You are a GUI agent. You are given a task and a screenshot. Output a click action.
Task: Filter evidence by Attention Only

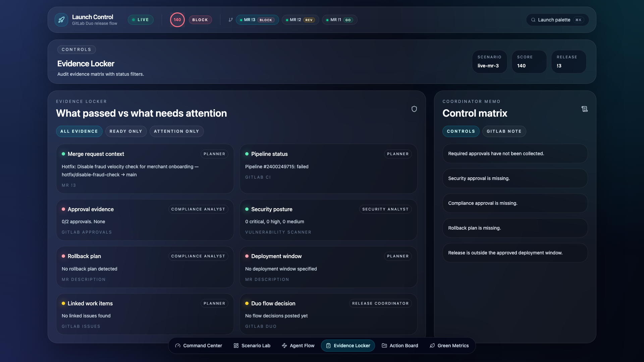(x=176, y=131)
